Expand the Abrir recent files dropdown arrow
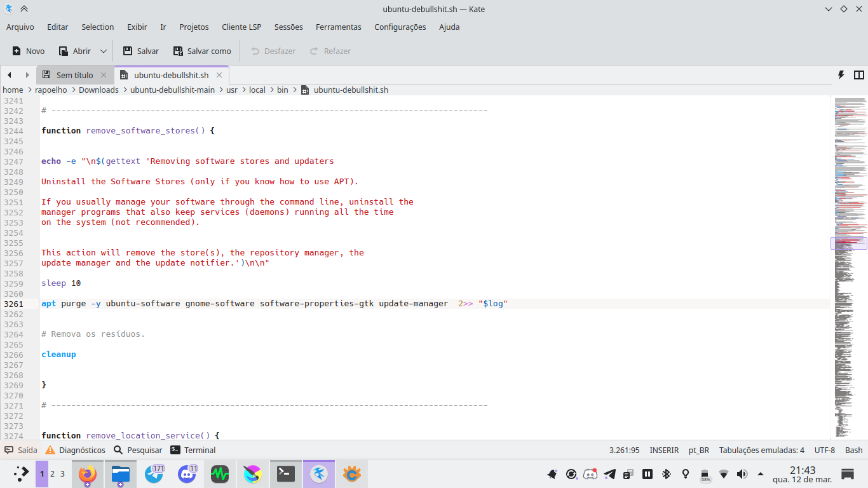This screenshot has width=868, height=488. (104, 51)
